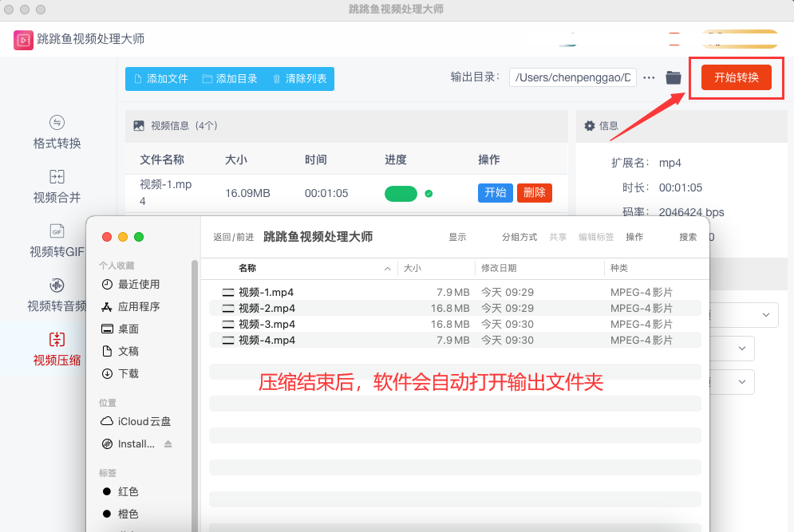This screenshot has height=532, width=794.
Task: Open iCloud云盘 location
Action: pyautogui.click(x=136, y=421)
